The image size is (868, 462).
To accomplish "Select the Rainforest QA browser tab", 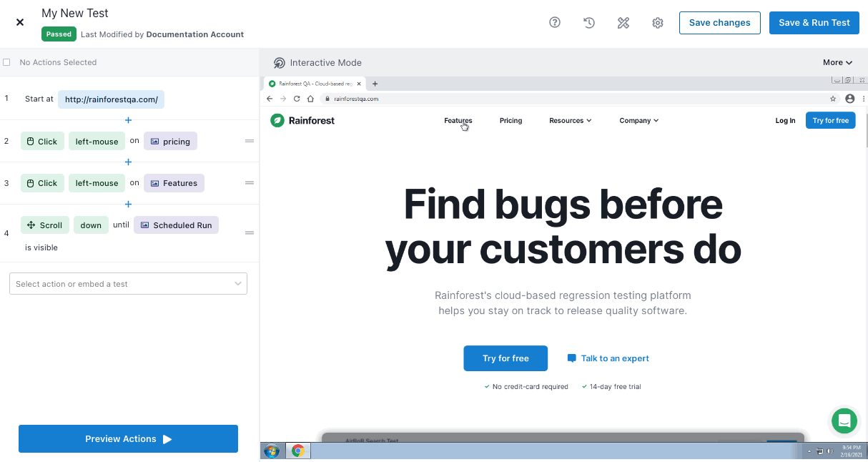I will coord(315,84).
